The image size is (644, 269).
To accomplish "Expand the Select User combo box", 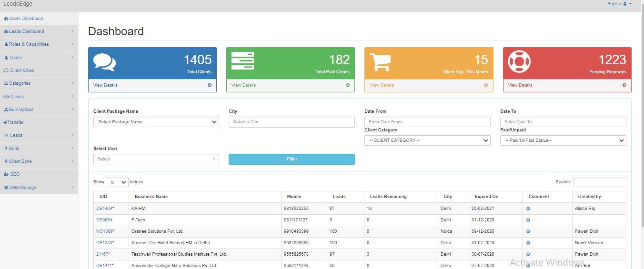I will pos(156,159).
